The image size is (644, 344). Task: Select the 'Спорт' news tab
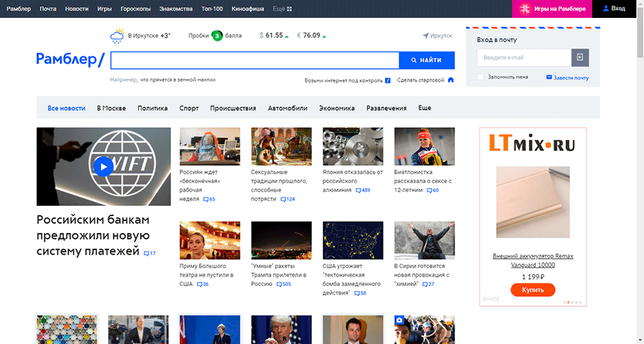click(189, 108)
